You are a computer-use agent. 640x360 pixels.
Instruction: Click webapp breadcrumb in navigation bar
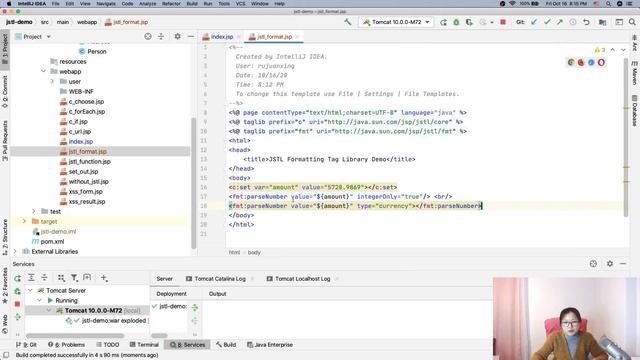click(87, 22)
